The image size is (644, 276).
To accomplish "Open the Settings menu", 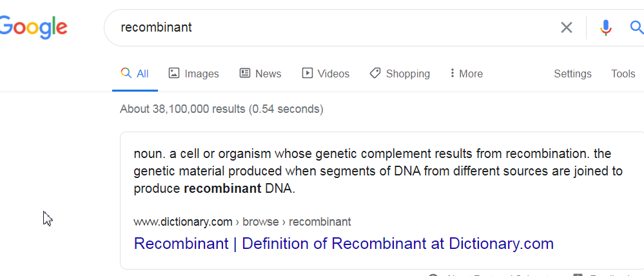I will coord(572,74).
